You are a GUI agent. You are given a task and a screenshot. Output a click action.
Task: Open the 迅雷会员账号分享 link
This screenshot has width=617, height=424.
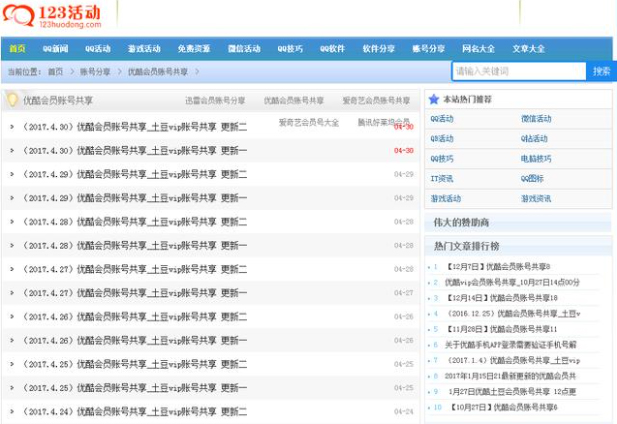click(x=214, y=101)
